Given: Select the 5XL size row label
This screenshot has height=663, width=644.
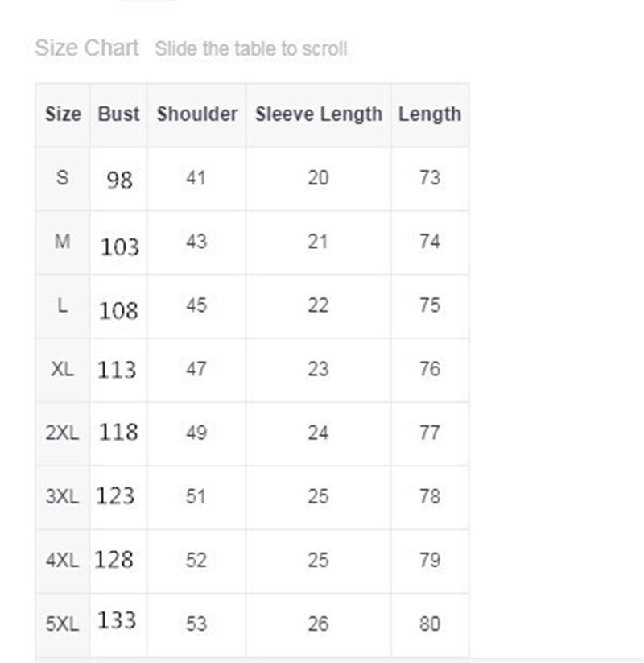Looking at the screenshot, I should coord(62,624).
